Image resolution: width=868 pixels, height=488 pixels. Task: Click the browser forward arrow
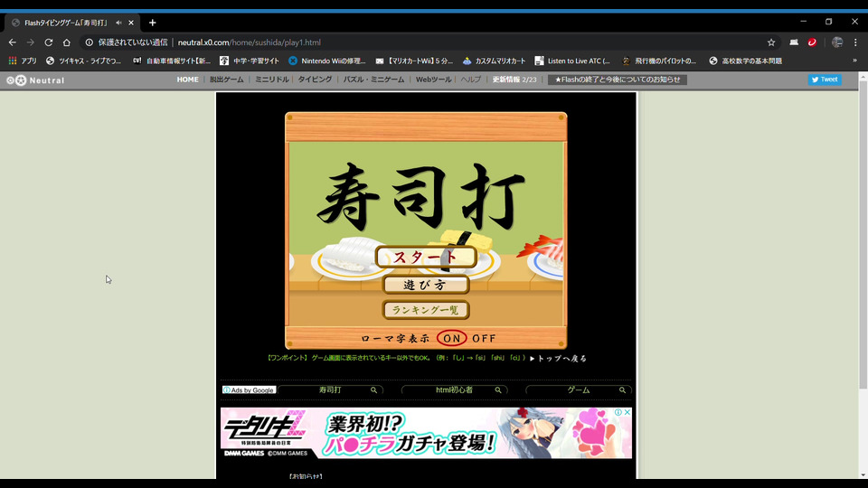[31, 42]
